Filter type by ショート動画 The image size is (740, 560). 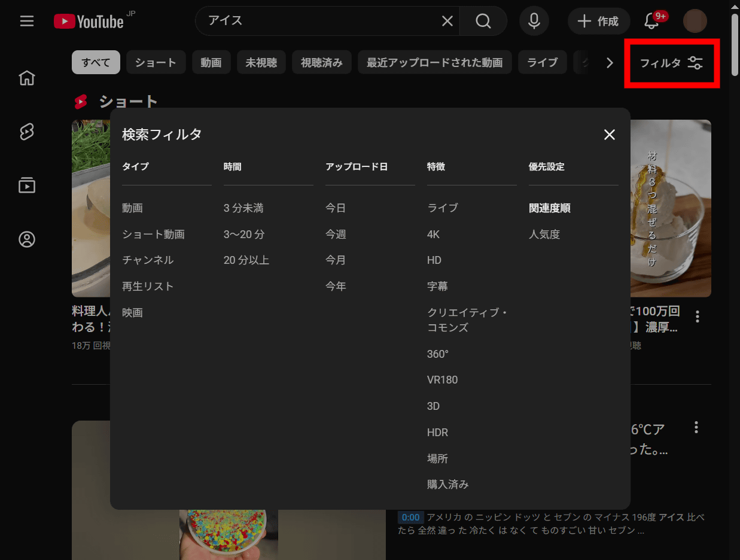click(x=154, y=235)
